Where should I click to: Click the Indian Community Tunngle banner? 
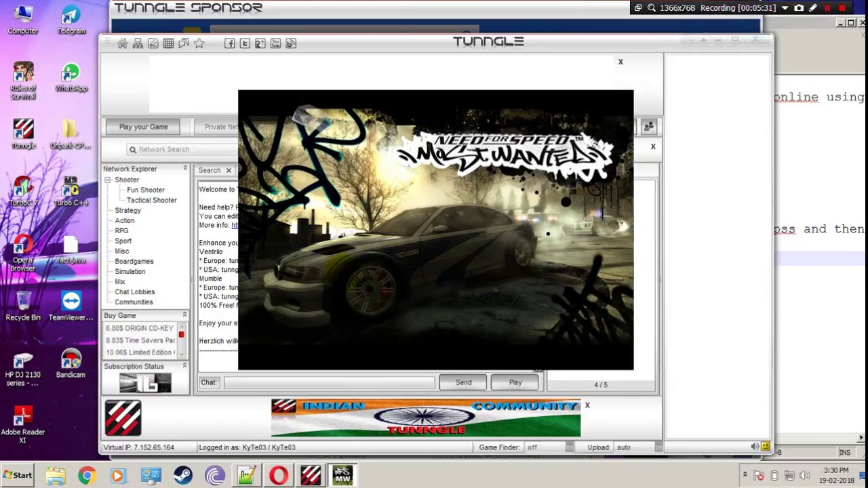pos(426,418)
